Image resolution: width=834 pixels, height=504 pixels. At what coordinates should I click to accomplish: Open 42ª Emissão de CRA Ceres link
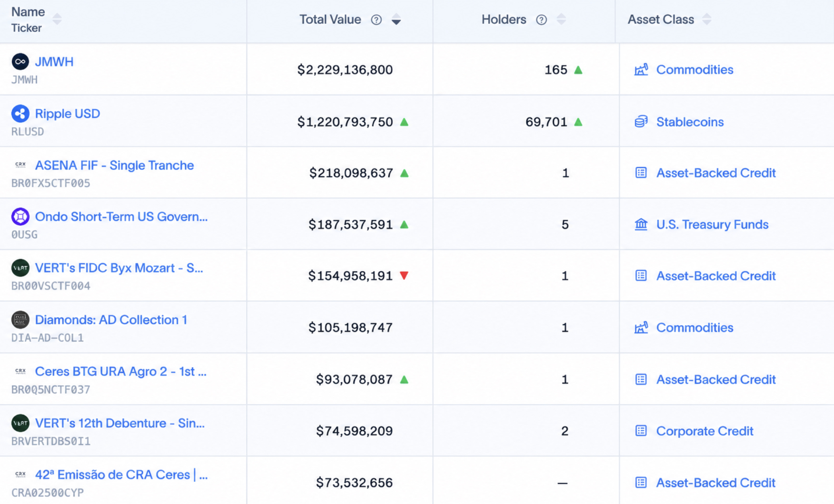coord(121,475)
